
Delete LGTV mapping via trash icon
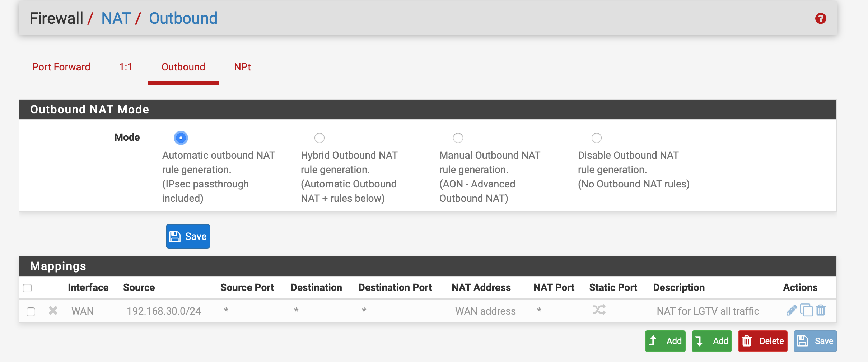(x=821, y=310)
